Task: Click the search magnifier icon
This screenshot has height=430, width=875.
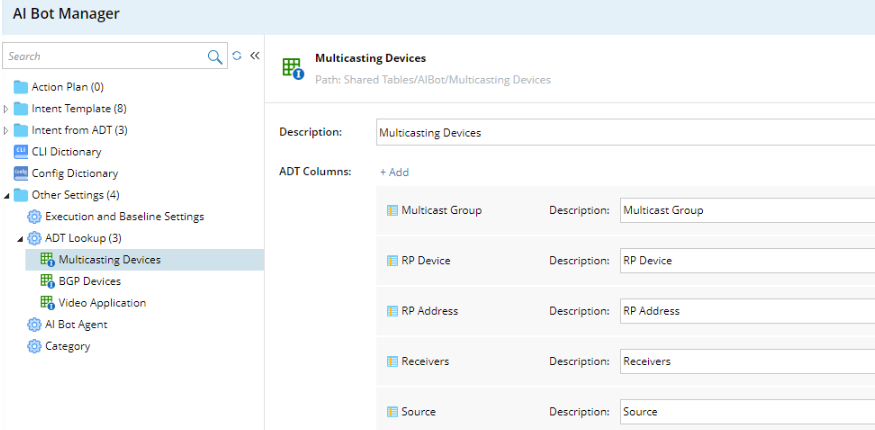Action: tap(215, 57)
